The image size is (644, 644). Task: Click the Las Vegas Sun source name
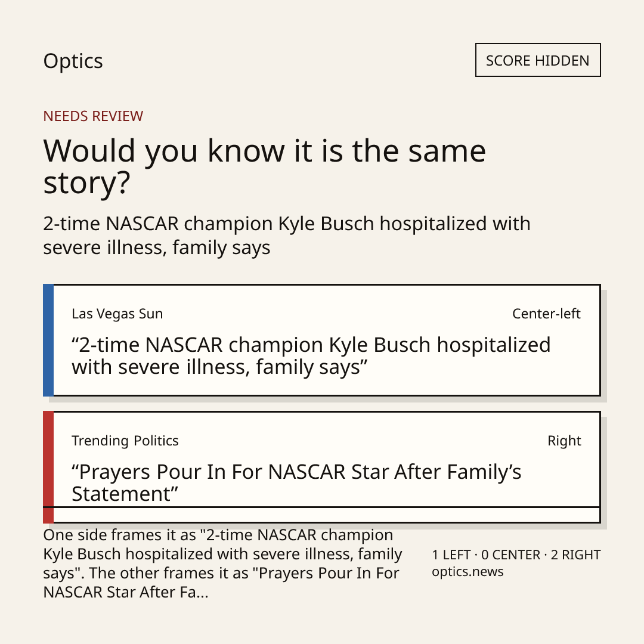[x=117, y=314]
